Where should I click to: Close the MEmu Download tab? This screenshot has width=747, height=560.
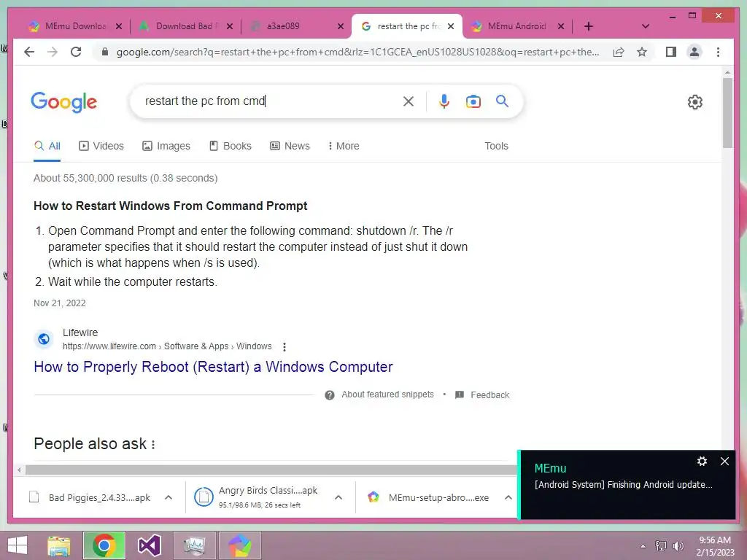pos(119,27)
